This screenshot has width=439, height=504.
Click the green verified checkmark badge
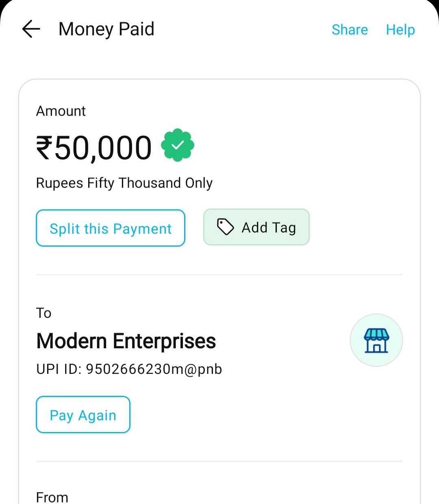click(x=178, y=145)
